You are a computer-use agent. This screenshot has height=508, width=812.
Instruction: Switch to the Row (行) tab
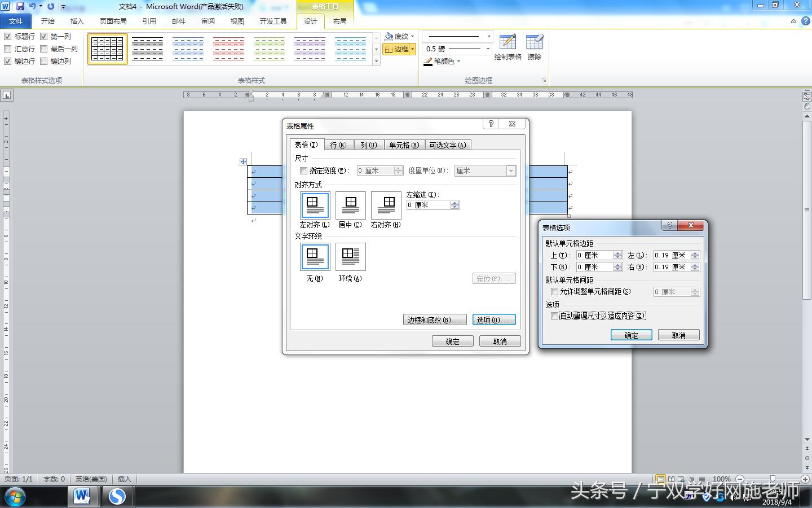[338, 145]
